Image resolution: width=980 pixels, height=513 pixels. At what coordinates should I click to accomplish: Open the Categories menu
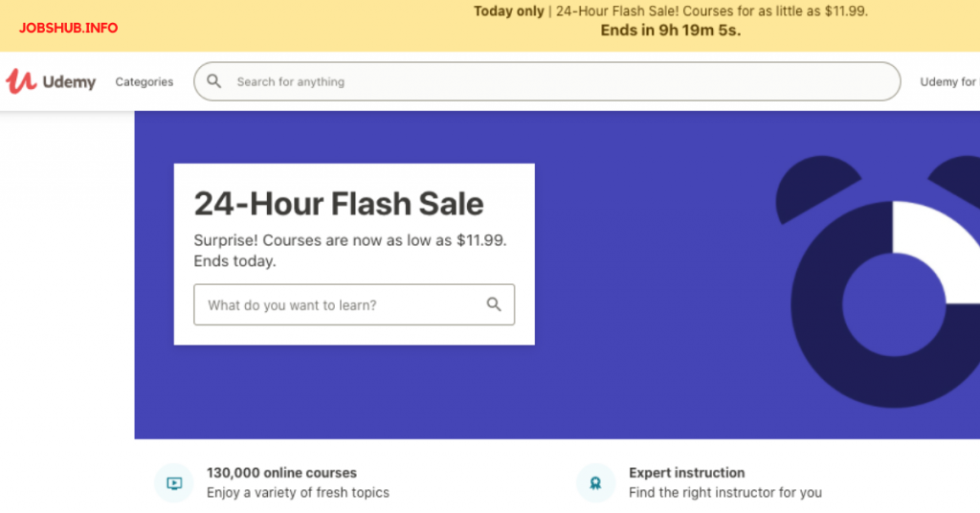coord(145,82)
